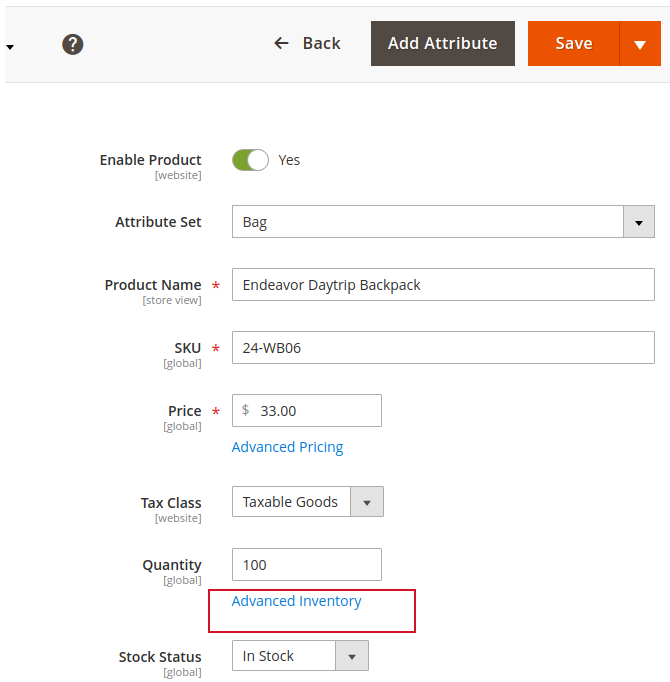
Task: Click the Add Attribute button
Action: pyautogui.click(x=442, y=43)
